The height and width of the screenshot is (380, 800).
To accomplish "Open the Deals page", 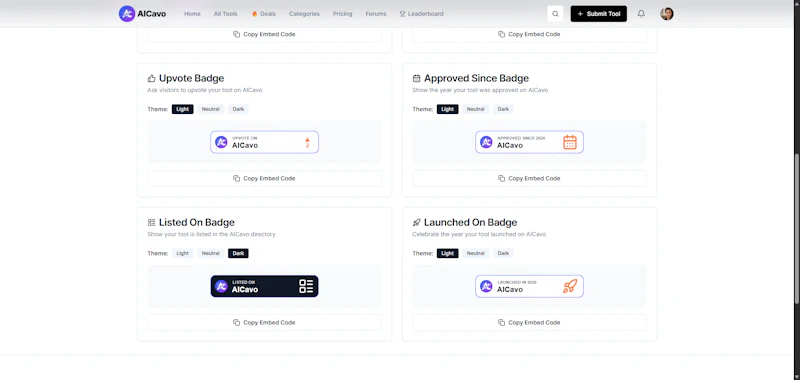I will [264, 14].
